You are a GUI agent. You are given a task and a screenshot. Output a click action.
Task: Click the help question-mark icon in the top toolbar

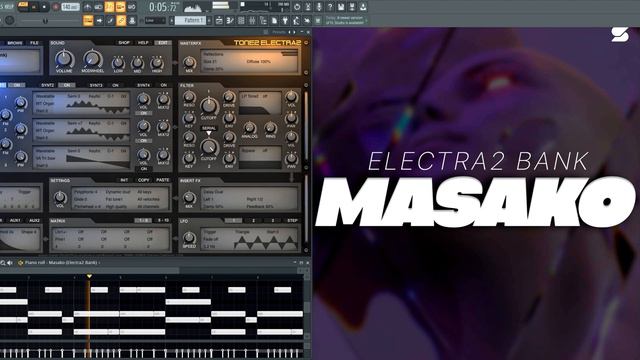pyautogui.click(x=330, y=7)
